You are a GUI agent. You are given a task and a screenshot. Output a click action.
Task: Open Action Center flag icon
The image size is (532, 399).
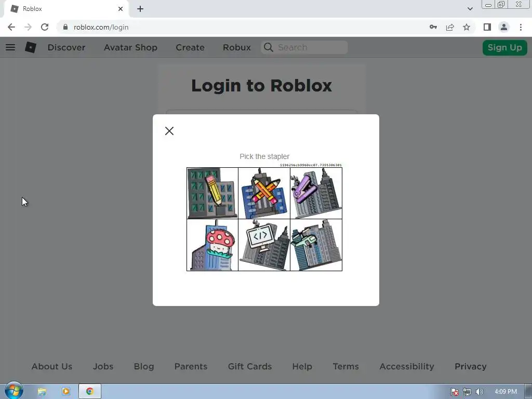coord(455,392)
